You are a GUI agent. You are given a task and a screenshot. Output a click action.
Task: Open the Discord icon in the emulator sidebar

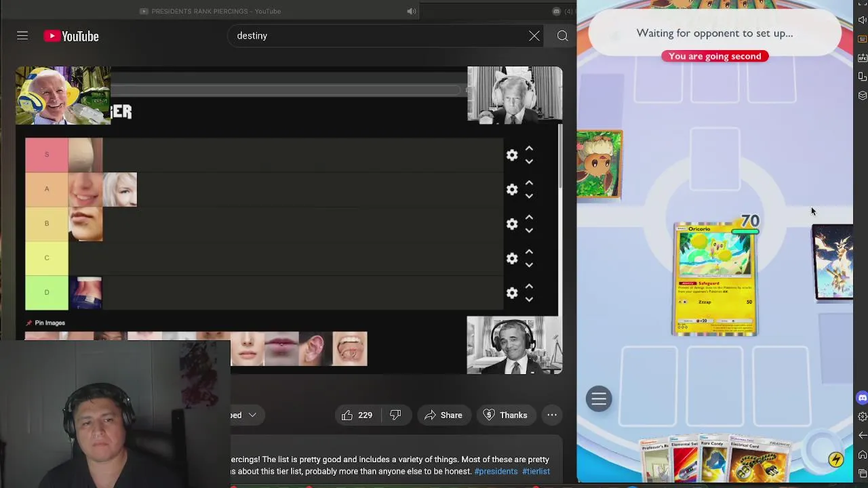[862, 399]
